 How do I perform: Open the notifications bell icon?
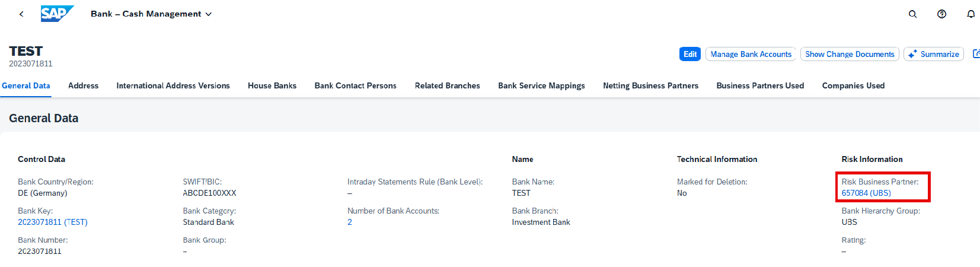click(971, 14)
